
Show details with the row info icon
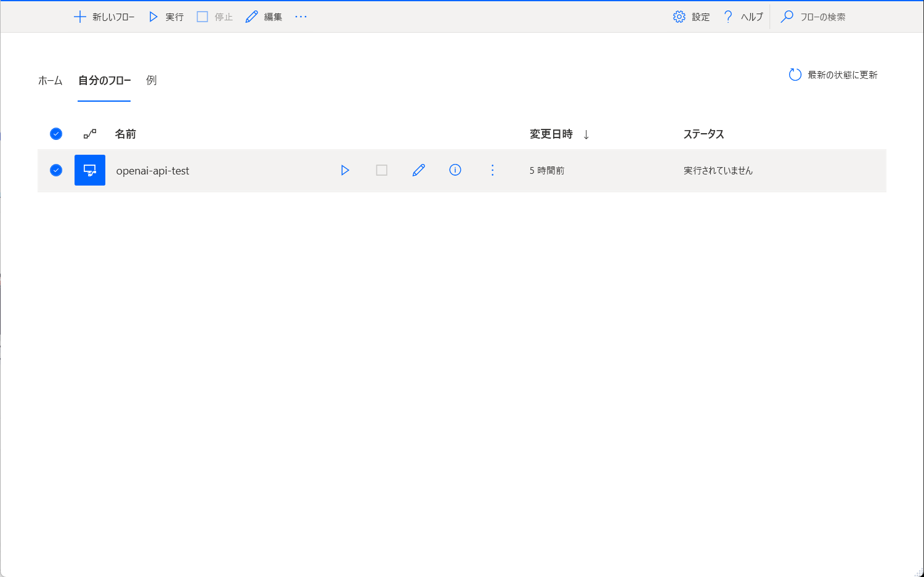pyautogui.click(x=455, y=170)
